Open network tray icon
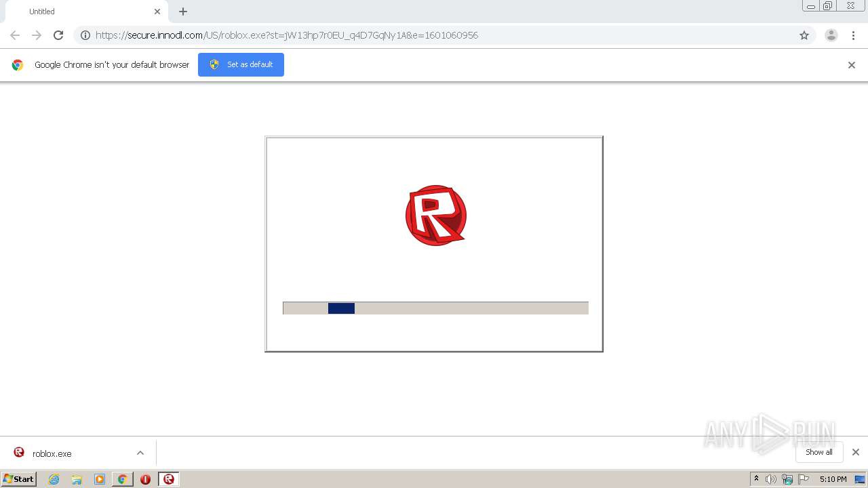This screenshot has width=868, height=488. click(787, 479)
